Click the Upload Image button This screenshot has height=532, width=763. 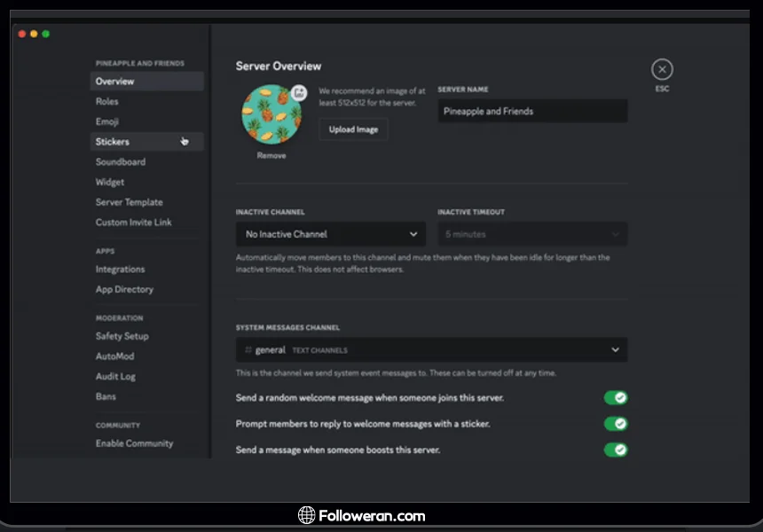(353, 129)
